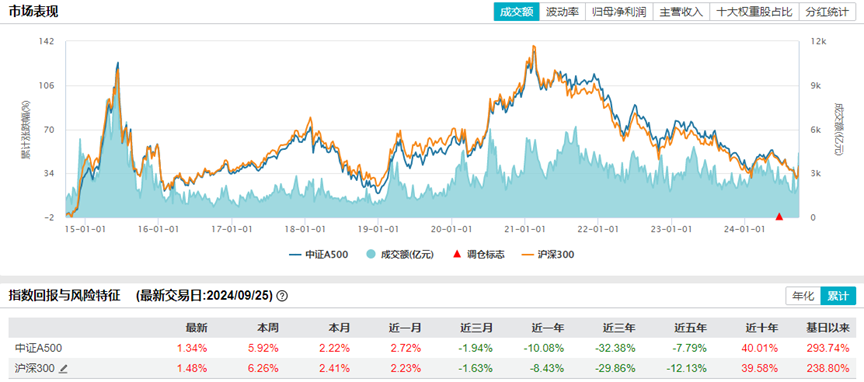The height and width of the screenshot is (382, 864).
Task: Toggle the 成交额(亿元) legend series
Action: coord(400,255)
